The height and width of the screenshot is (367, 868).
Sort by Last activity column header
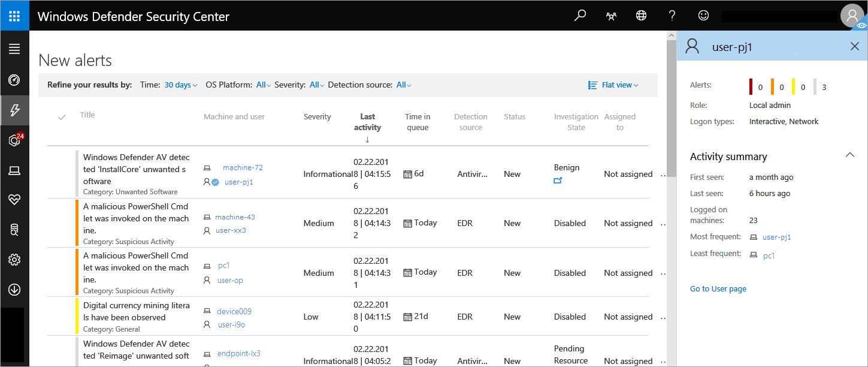[x=367, y=122]
